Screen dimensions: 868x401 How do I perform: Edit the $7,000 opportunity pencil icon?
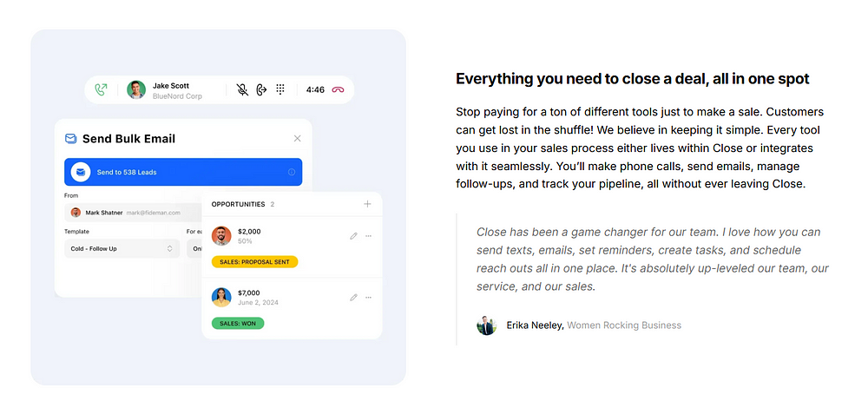(x=354, y=298)
